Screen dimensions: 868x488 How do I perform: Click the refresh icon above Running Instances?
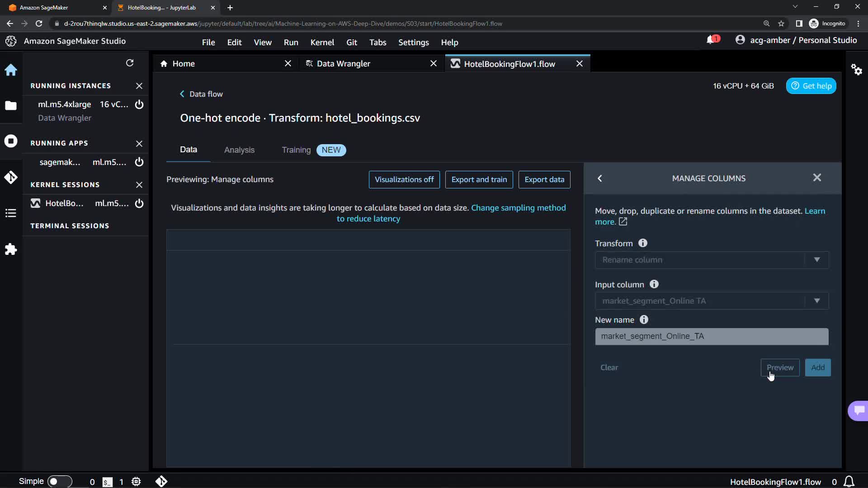tap(130, 63)
